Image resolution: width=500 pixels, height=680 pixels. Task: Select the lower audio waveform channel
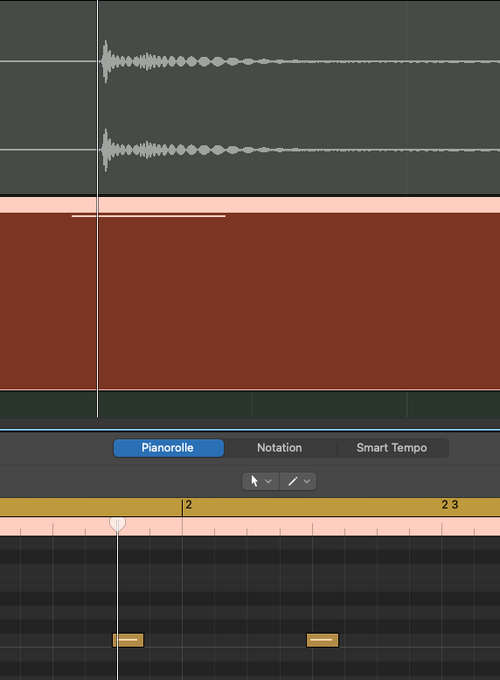pos(250,150)
